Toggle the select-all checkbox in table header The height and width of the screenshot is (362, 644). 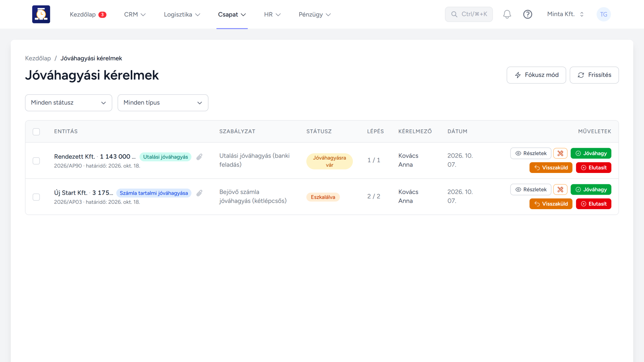coord(36,132)
